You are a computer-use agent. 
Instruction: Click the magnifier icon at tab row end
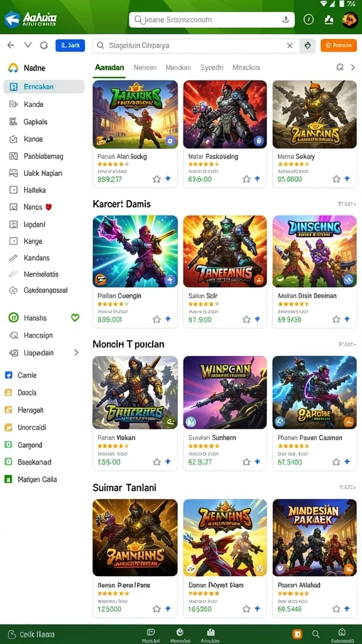(x=340, y=67)
